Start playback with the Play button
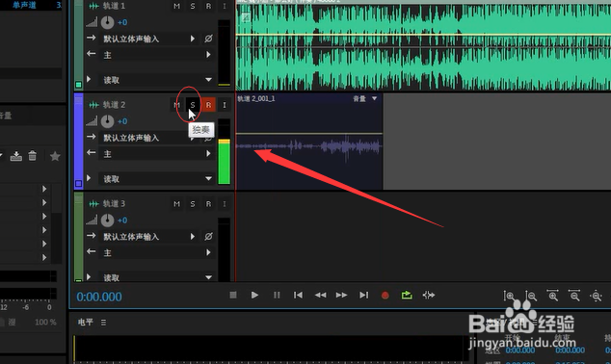Viewport: 611px width, 364px height. point(254,295)
